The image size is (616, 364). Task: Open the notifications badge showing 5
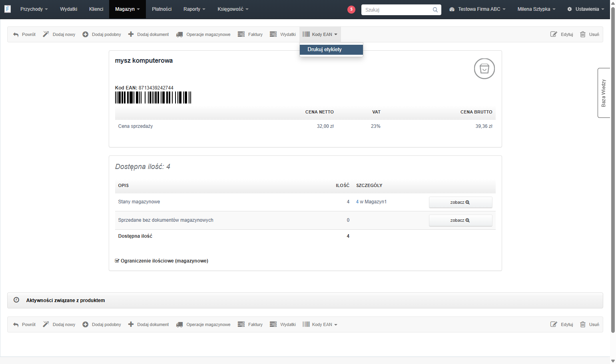pos(351,9)
